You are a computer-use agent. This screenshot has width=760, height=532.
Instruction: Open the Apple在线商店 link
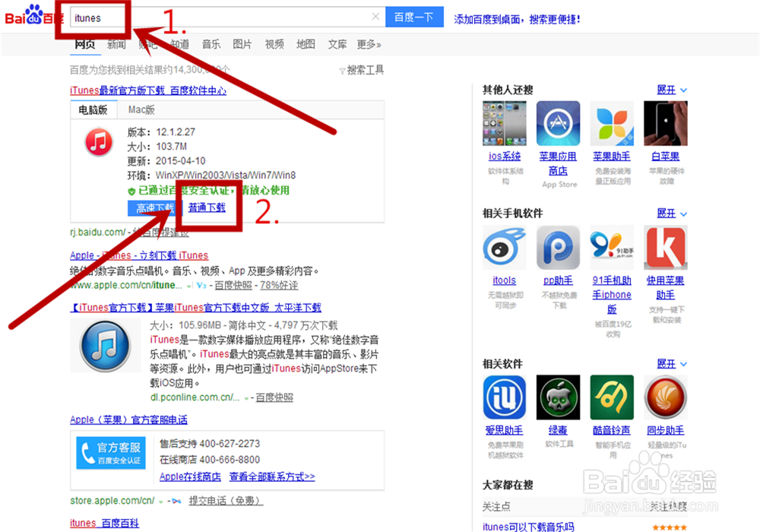point(190,477)
